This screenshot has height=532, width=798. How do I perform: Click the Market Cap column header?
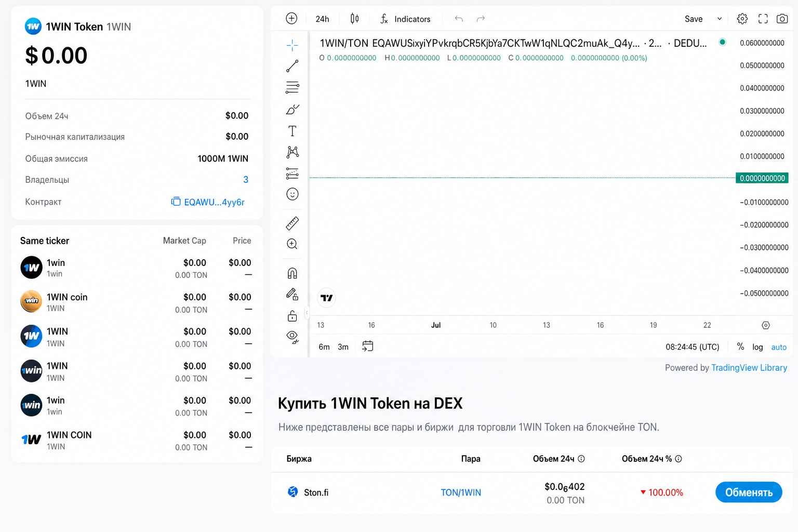tap(184, 241)
